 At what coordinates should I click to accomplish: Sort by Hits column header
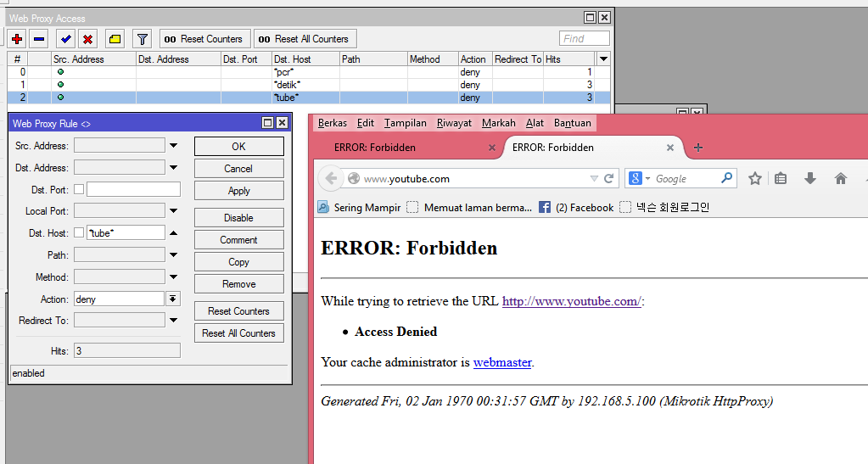click(569, 59)
